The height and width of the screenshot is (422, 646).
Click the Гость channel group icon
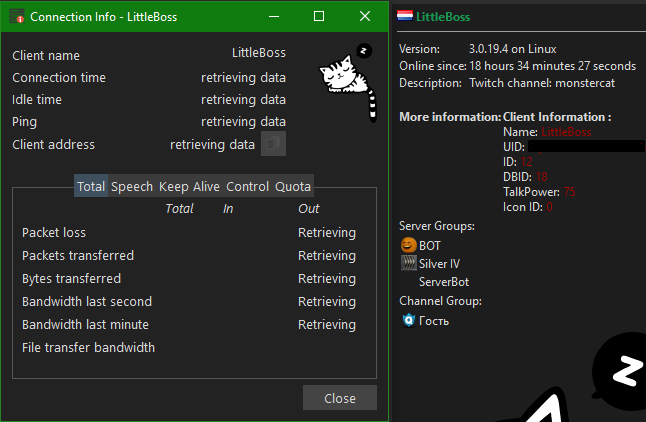tap(408, 320)
